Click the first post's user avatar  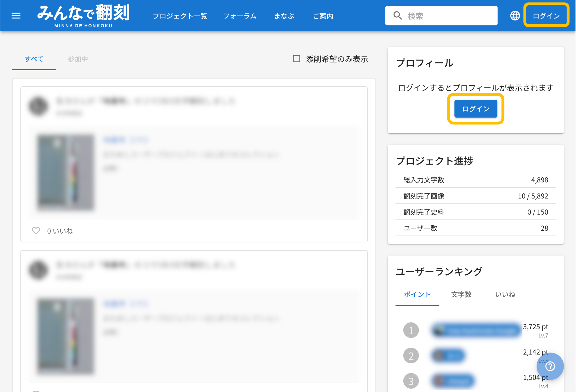click(x=38, y=106)
